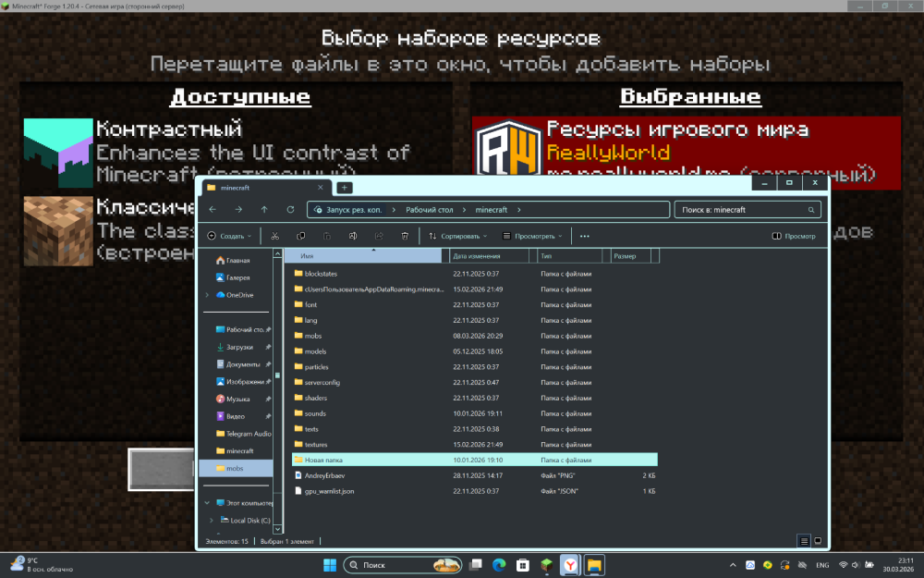The width and height of the screenshot is (924, 578).
Task: Select Контрастный resource pack in Minecraft
Action: coord(236,153)
